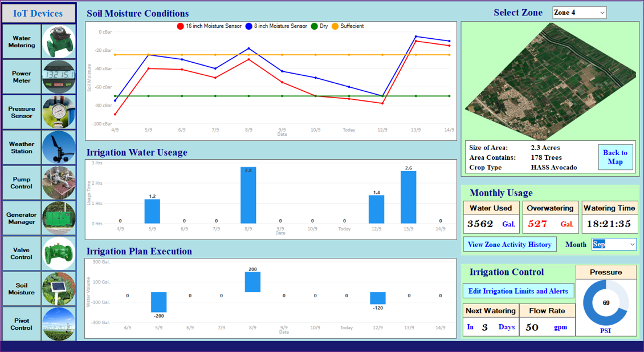Open the Generator Manager icon
Image resolution: width=644 pixels, height=352 pixels.
[x=59, y=219]
